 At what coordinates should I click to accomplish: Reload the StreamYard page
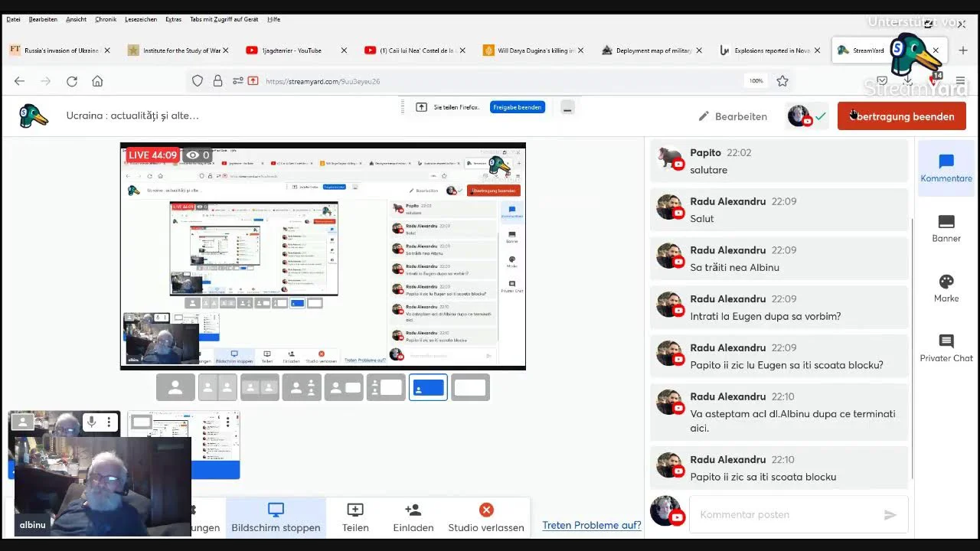(72, 81)
